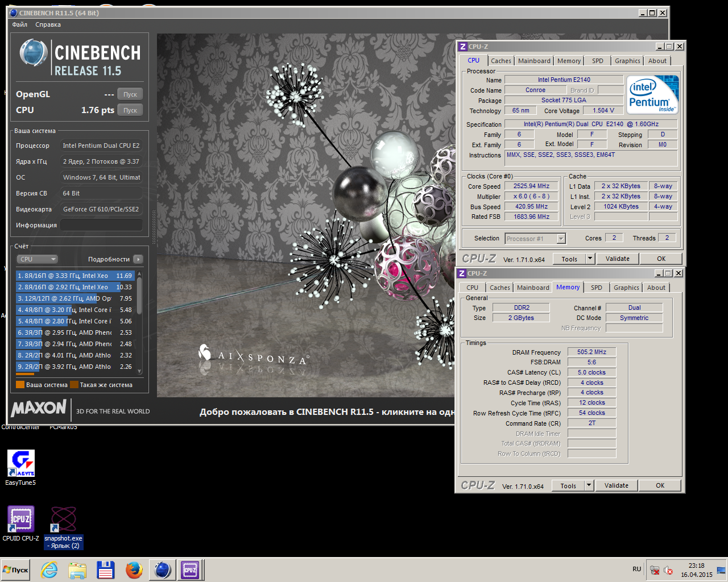
Task: Click Intel Pentium logo in CPU-Z
Action: click(652, 95)
